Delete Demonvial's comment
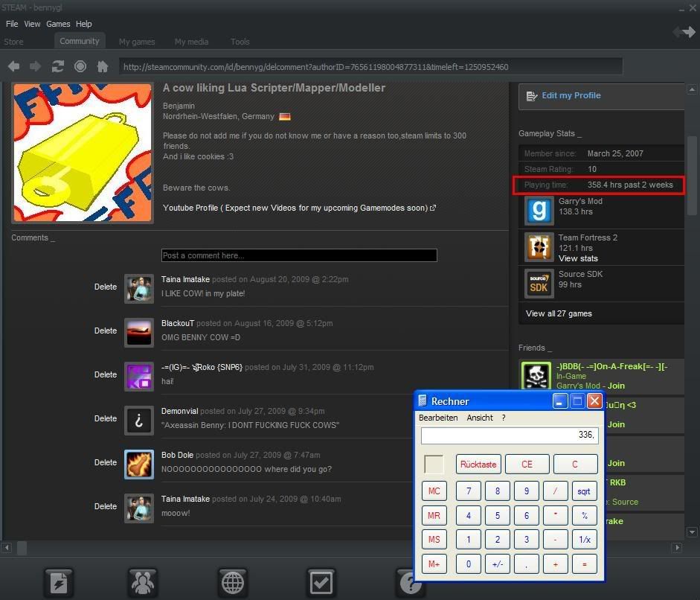 pyautogui.click(x=106, y=418)
